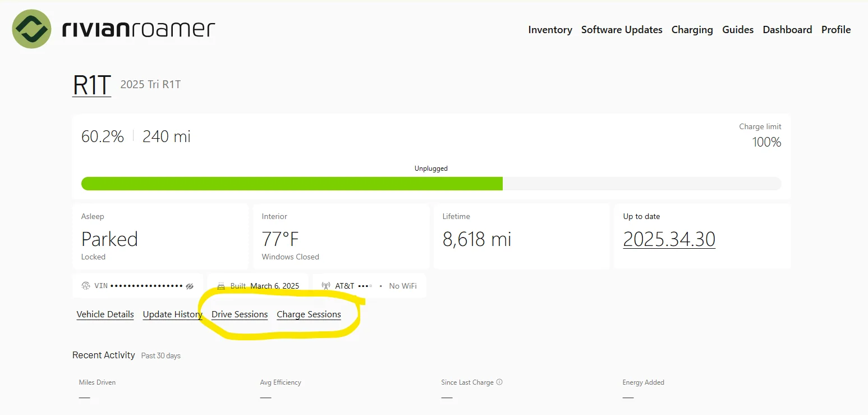This screenshot has width=868, height=415.
Task: Click the March 6, 2025 build date
Action: (x=275, y=286)
